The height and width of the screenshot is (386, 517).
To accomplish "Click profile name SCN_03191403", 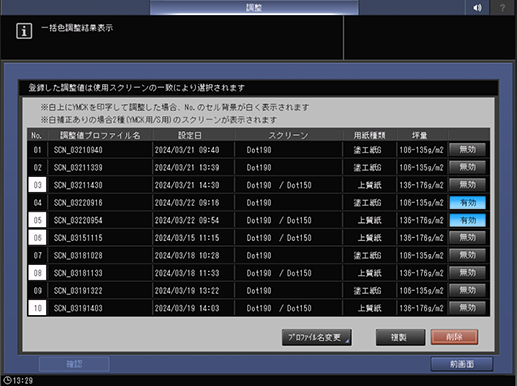I will 78,308.
